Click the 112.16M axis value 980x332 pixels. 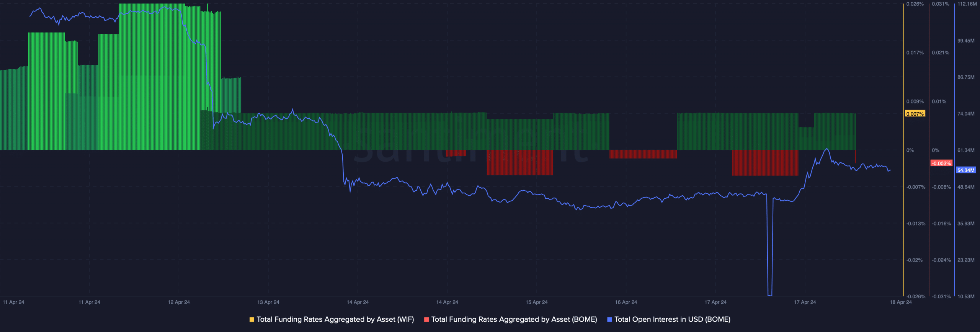(967, 4)
